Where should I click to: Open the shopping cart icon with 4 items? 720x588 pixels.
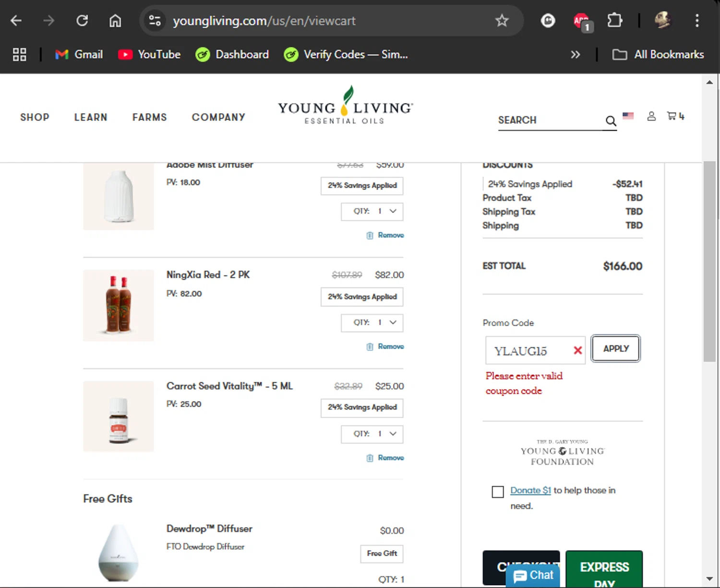[675, 116]
